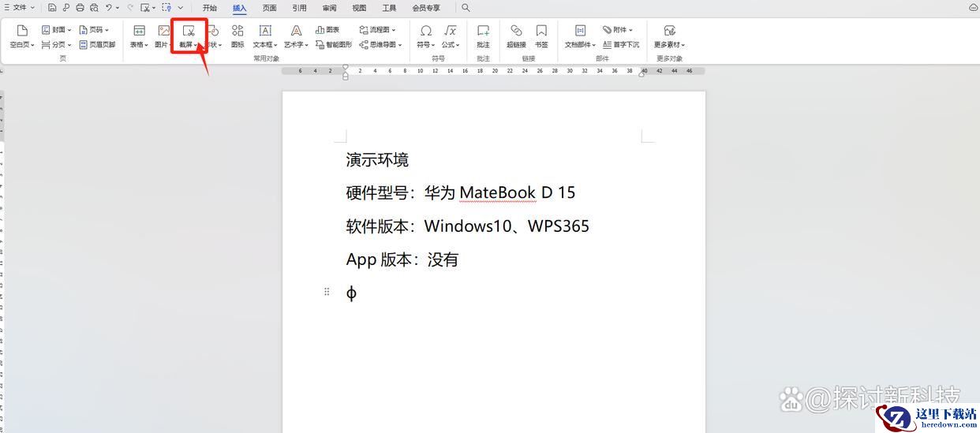Viewport: 980px width, 433px height.
Task: Open the 引用 tab
Action: (299, 8)
